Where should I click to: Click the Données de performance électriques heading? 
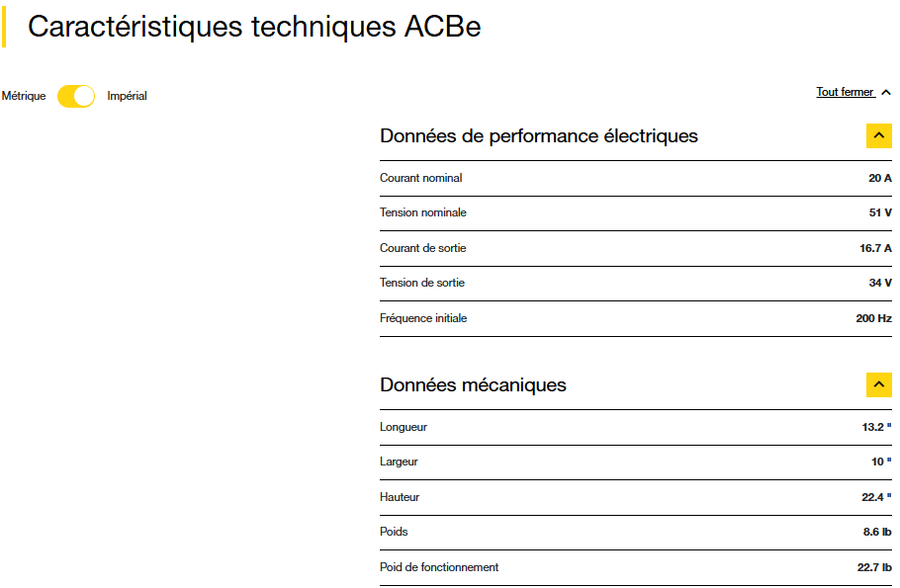[539, 136]
